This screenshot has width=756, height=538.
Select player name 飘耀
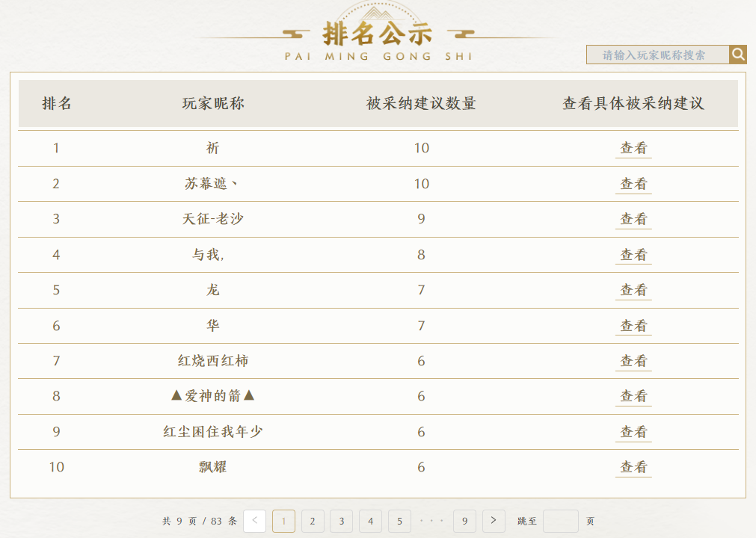pos(212,467)
